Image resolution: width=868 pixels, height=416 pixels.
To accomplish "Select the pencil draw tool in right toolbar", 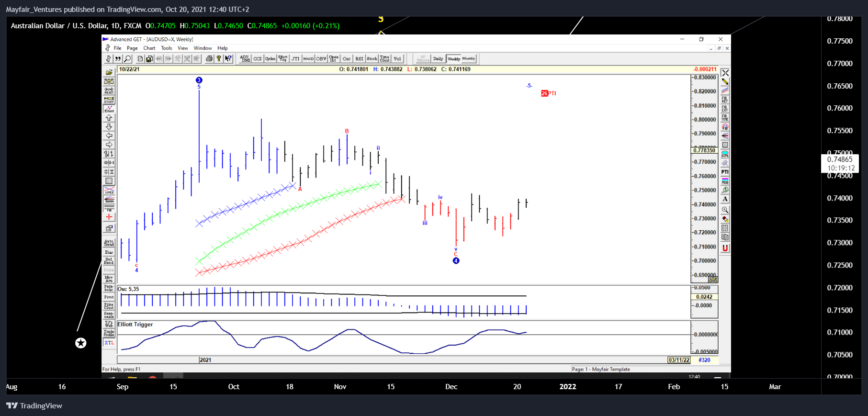I will tap(725, 82).
